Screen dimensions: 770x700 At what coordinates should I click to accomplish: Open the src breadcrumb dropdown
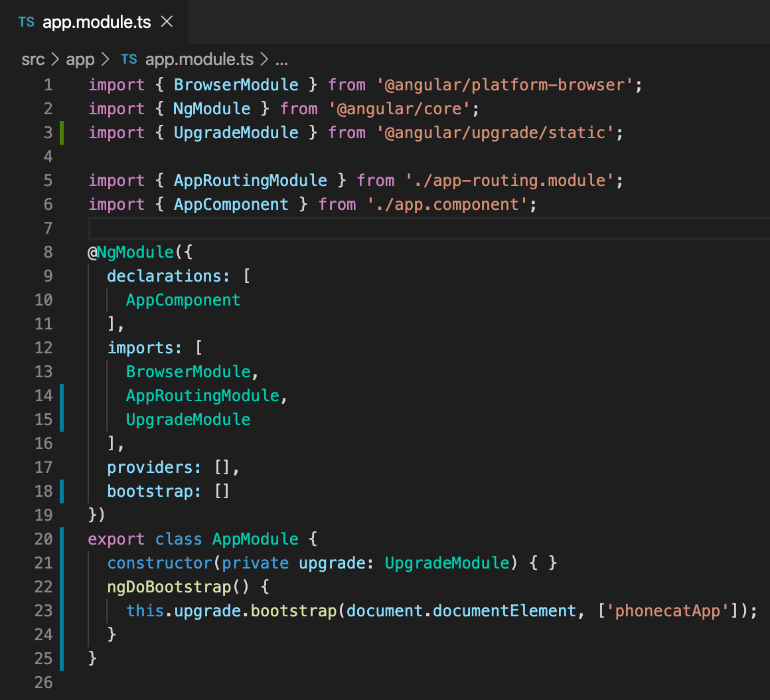pyautogui.click(x=33, y=59)
